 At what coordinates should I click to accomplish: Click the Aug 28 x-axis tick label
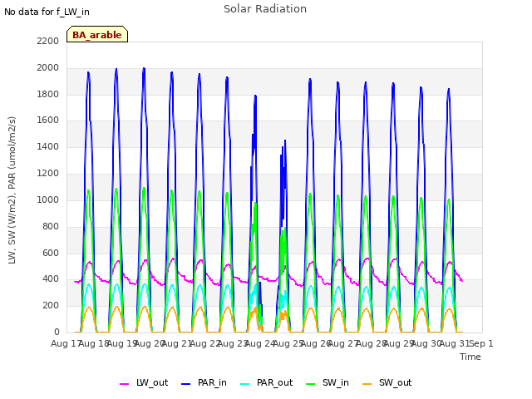coord(371,343)
